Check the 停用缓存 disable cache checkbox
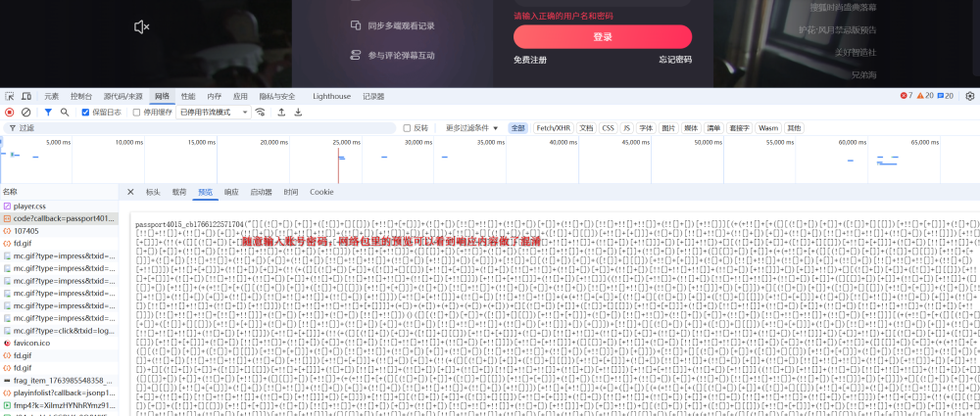The width and height of the screenshot is (980, 416). (x=136, y=113)
